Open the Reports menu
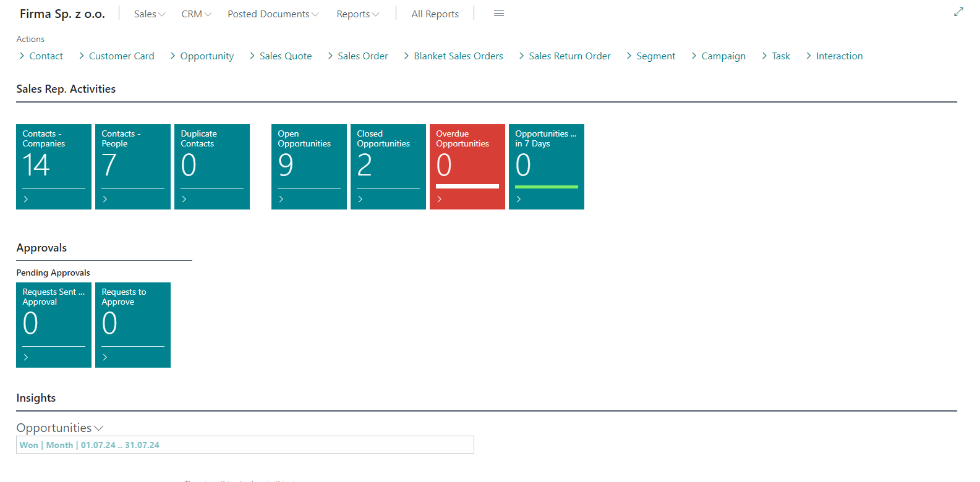 (x=357, y=14)
